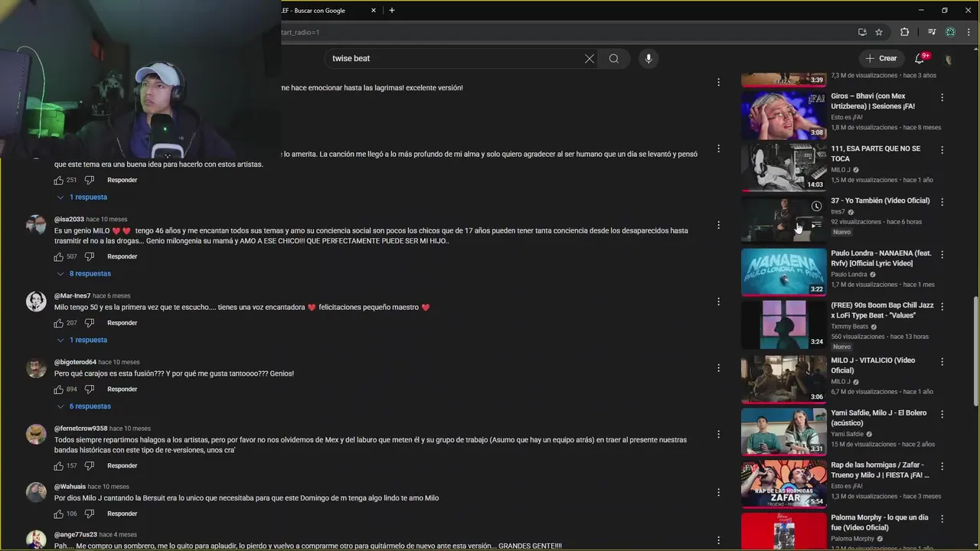The width and height of the screenshot is (980, 551).
Task: Open 'Paulo Londra - NANAENA' thumbnail
Action: click(x=784, y=272)
